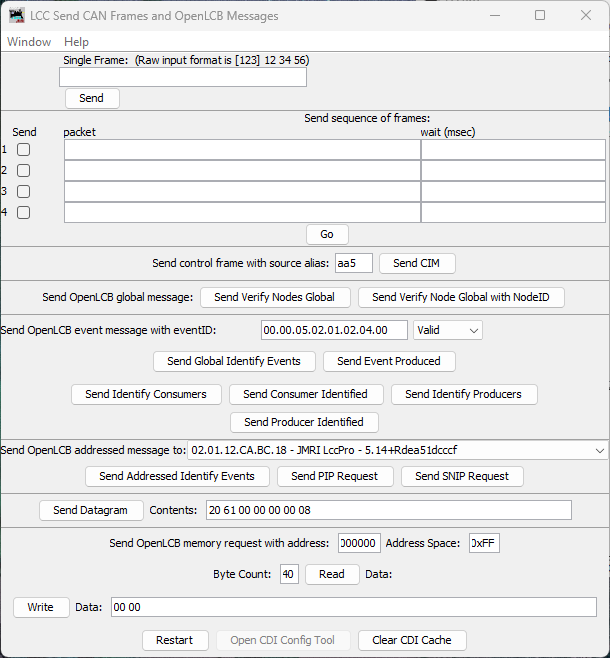Click the Read button
The image size is (610, 658).
332,574
